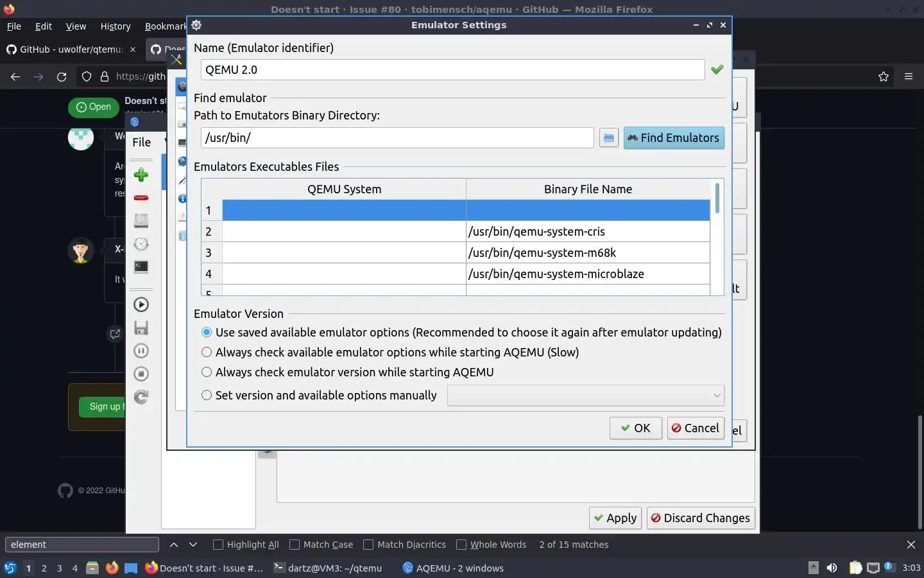Toggle Whole Words checkbox
The image size is (924, 578).
[x=461, y=545]
